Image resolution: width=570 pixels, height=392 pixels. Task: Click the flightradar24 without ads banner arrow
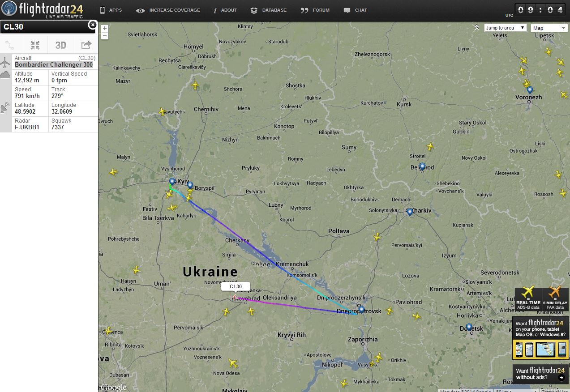tap(561, 378)
